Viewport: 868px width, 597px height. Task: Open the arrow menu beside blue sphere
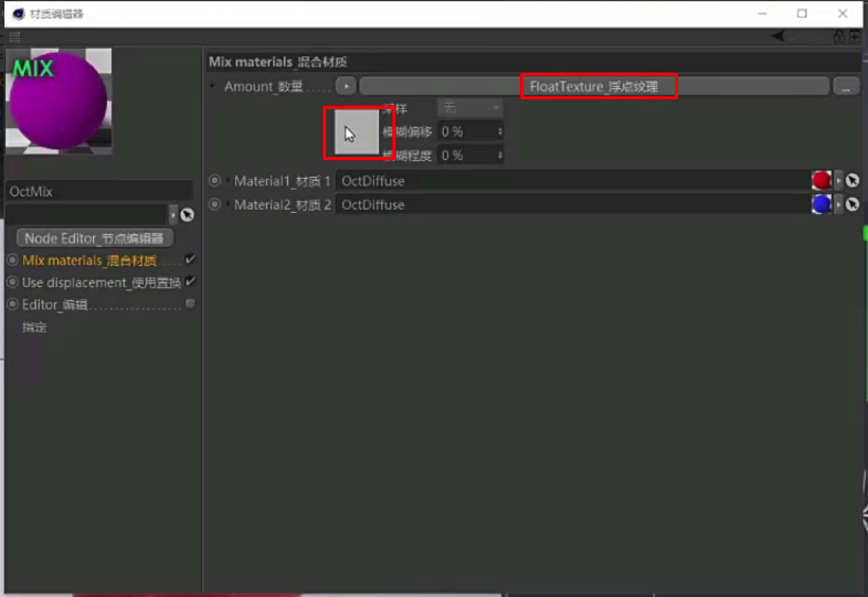[x=838, y=205]
